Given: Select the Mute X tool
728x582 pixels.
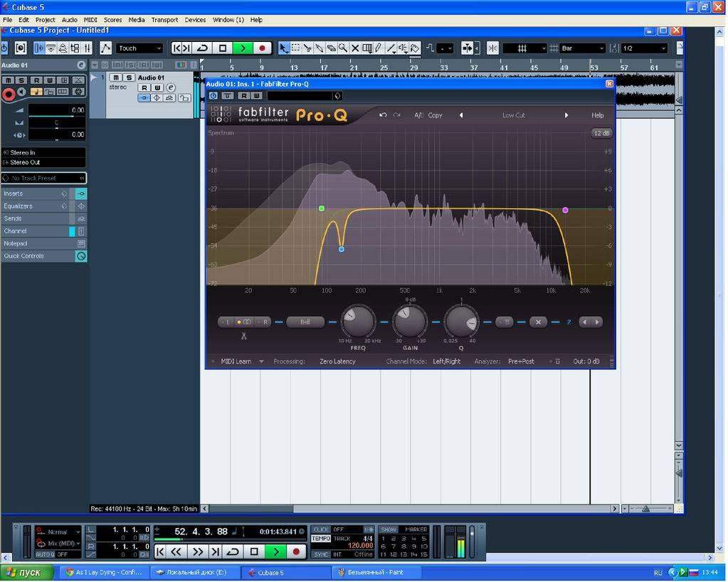Looking at the screenshot, I should coord(355,48).
